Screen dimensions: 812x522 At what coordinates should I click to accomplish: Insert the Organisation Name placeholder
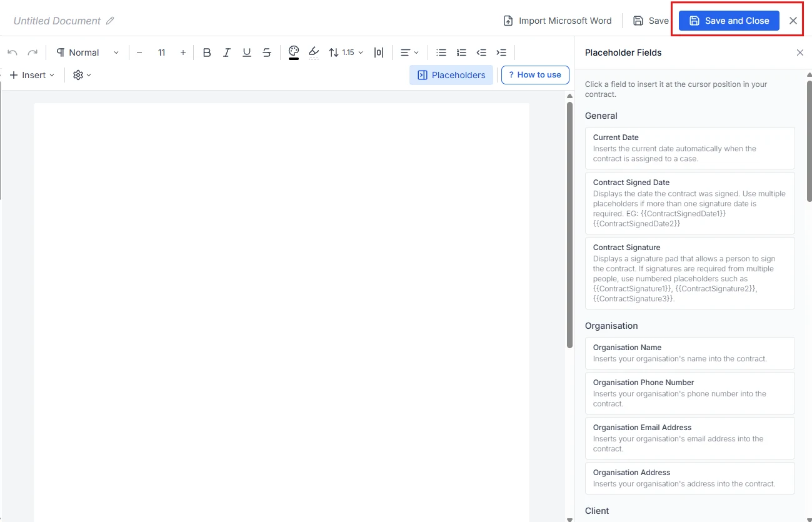coord(690,353)
